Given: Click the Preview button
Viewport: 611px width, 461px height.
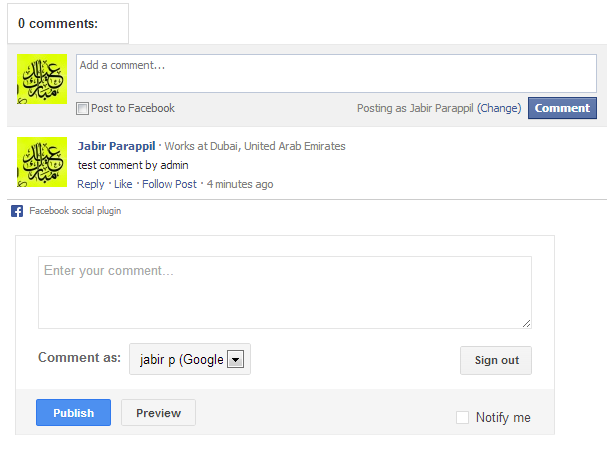Looking at the screenshot, I should 158,413.
